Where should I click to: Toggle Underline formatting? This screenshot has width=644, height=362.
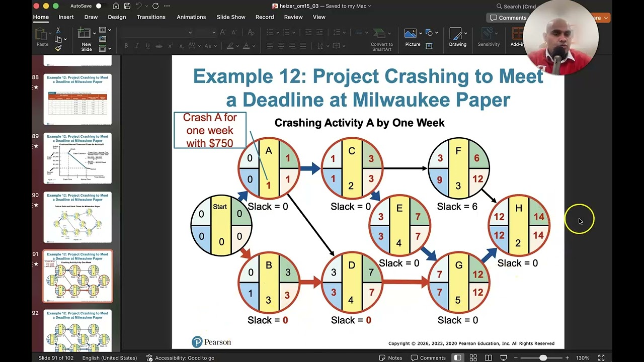(x=147, y=46)
